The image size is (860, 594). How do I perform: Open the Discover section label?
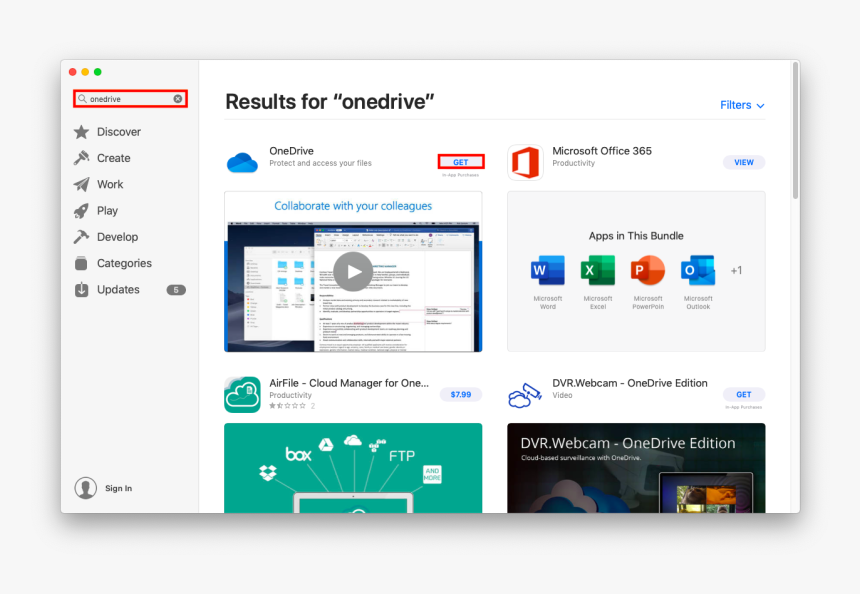[119, 132]
